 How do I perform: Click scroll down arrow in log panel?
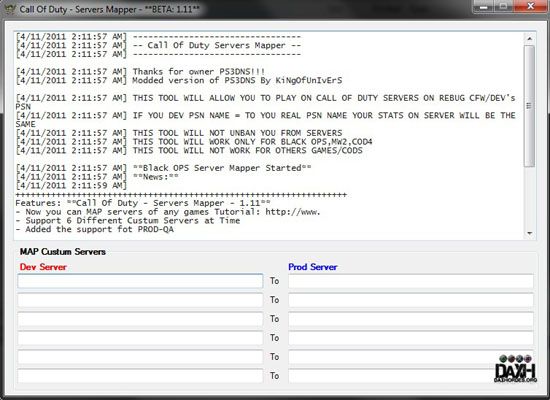point(529,233)
